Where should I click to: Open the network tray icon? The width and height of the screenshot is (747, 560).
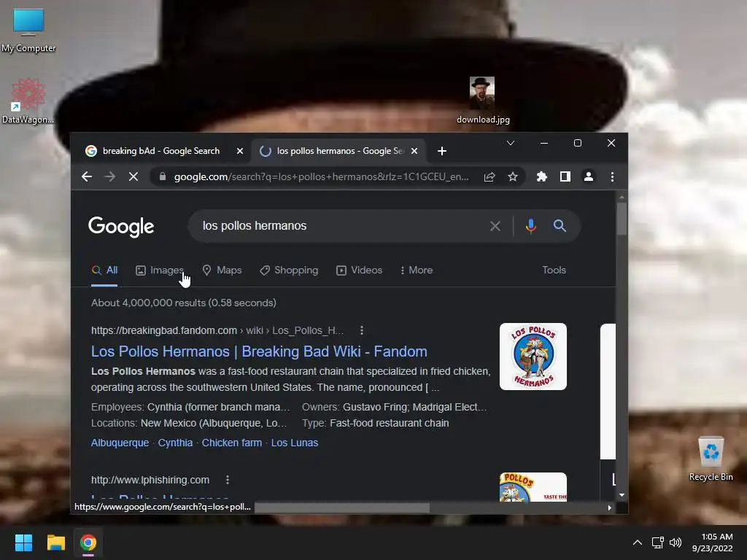pyautogui.click(x=657, y=542)
